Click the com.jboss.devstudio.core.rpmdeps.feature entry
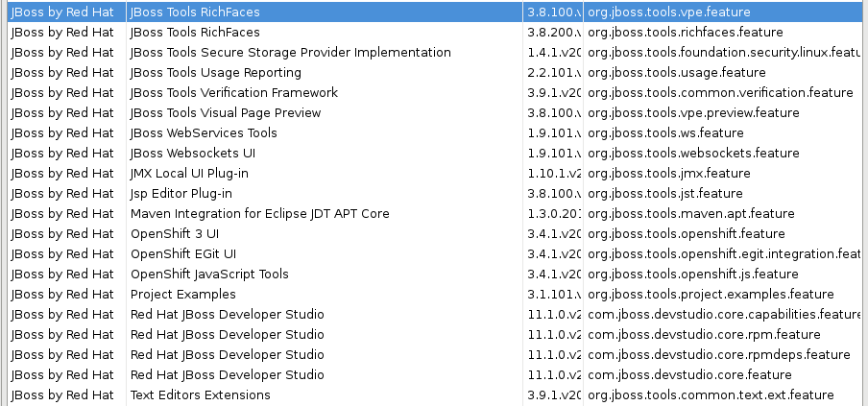The image size is (868, 406). pos(715,355)
